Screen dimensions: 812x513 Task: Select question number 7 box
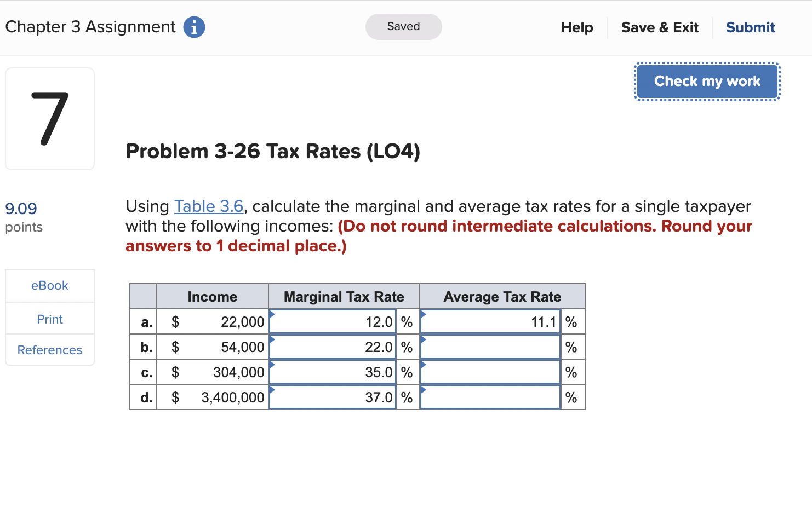[x=49, y=118]
